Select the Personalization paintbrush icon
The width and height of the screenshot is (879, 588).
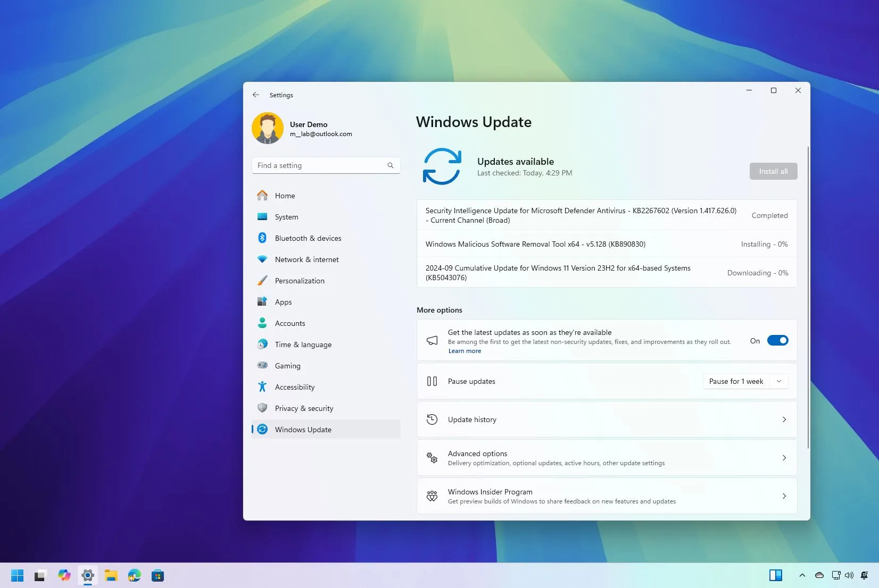pos(262,281)
